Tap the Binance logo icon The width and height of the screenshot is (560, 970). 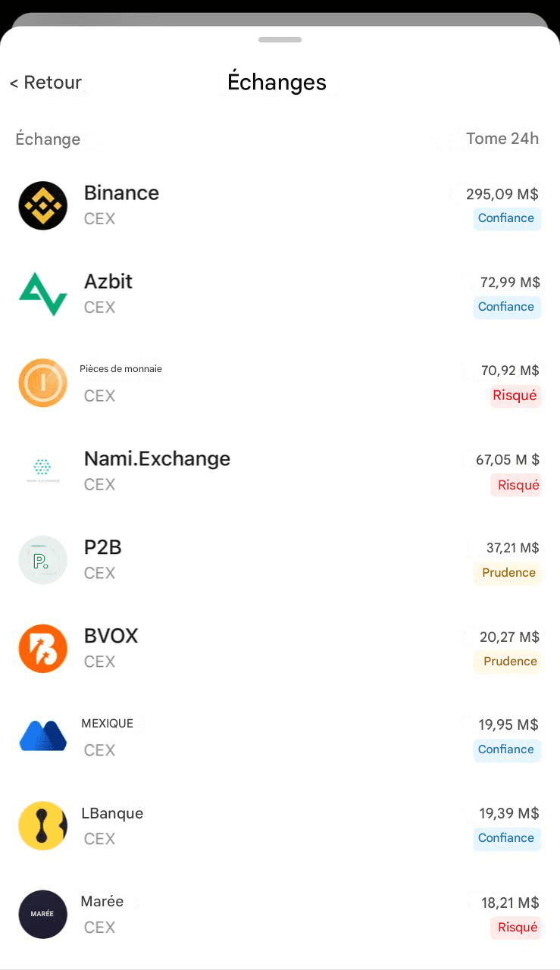point(43,205)
